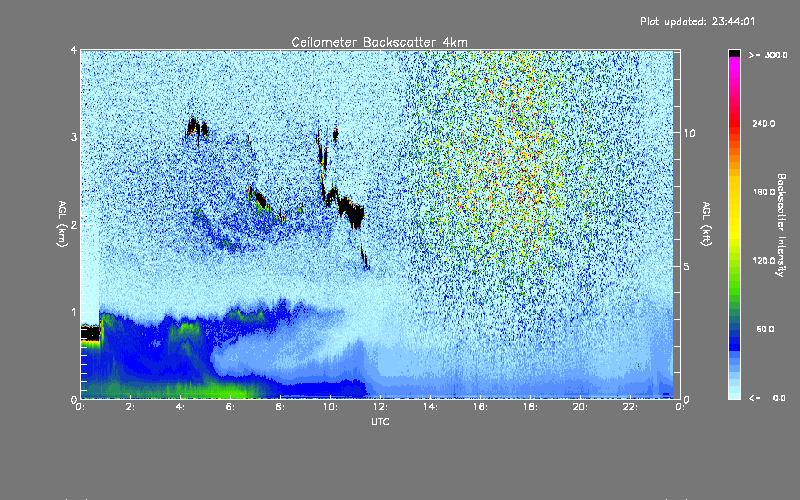Click the 'Plot updated: 23:44:01' timestamp
800x500 pixels.
tap(697, 21)
